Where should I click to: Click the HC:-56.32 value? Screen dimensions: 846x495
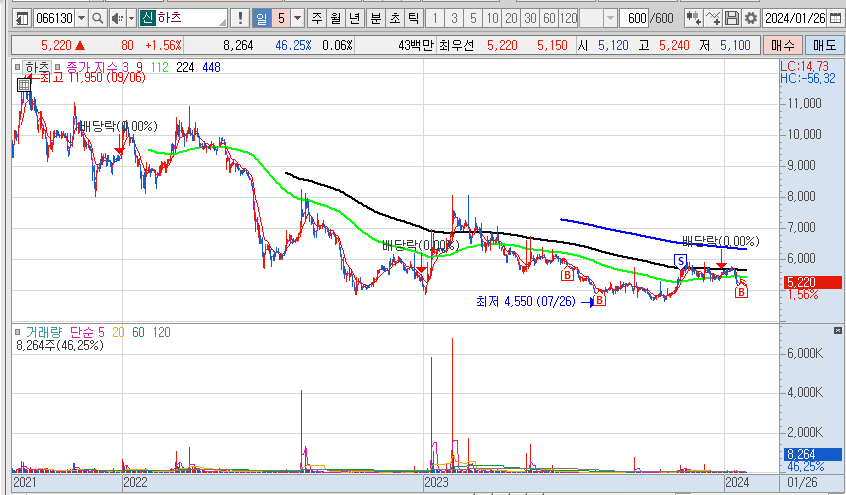click(808, 78)
